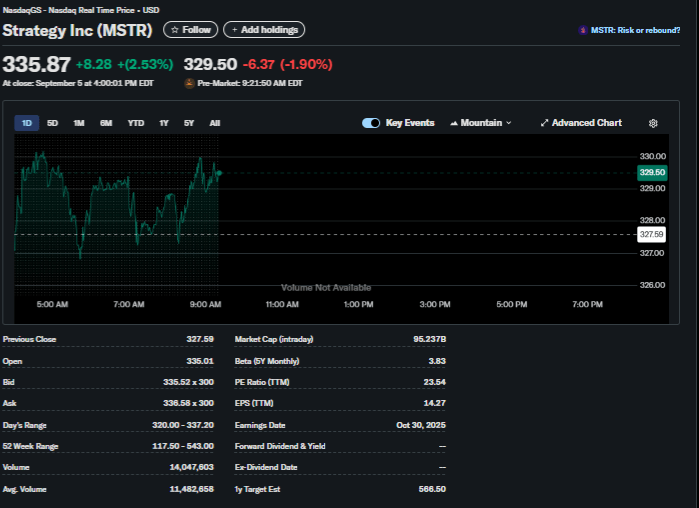Click the 327.59 previous close marker
This screenshot has height=508, width=699.
(x=651, y=234)
